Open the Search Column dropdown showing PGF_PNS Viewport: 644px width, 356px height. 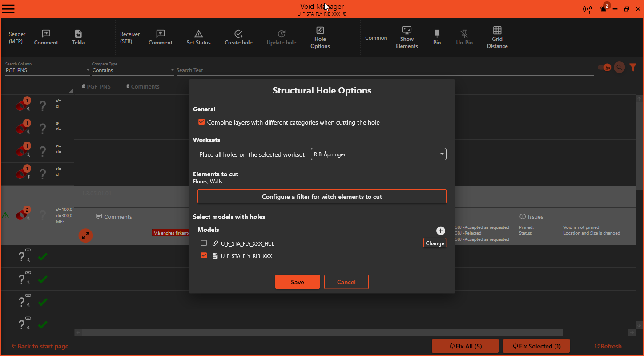[88, 70]
